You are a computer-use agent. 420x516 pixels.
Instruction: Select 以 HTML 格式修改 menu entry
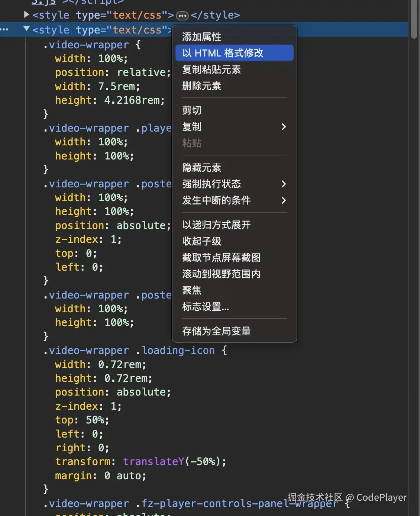coord(223,53)
